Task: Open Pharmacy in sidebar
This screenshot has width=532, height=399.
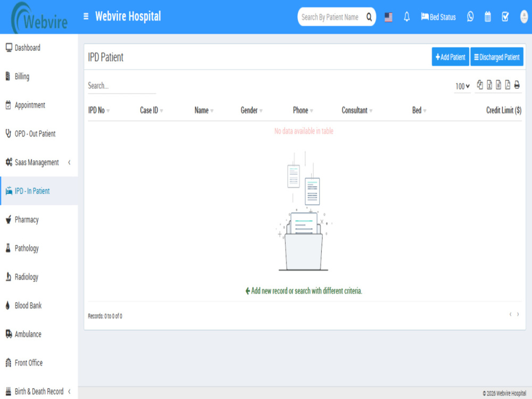Action: click(39, 220)
